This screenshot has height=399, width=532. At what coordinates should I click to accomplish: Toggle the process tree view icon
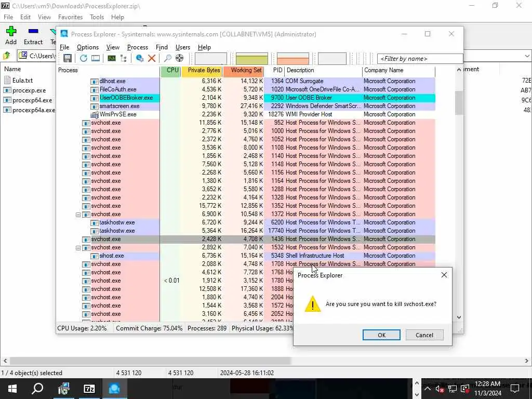(x=124, y=58)
